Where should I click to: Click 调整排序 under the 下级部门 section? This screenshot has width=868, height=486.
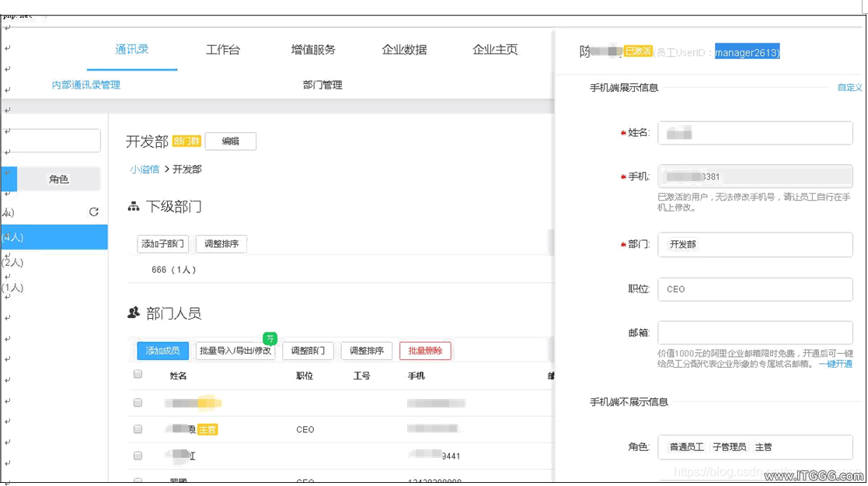221,244
